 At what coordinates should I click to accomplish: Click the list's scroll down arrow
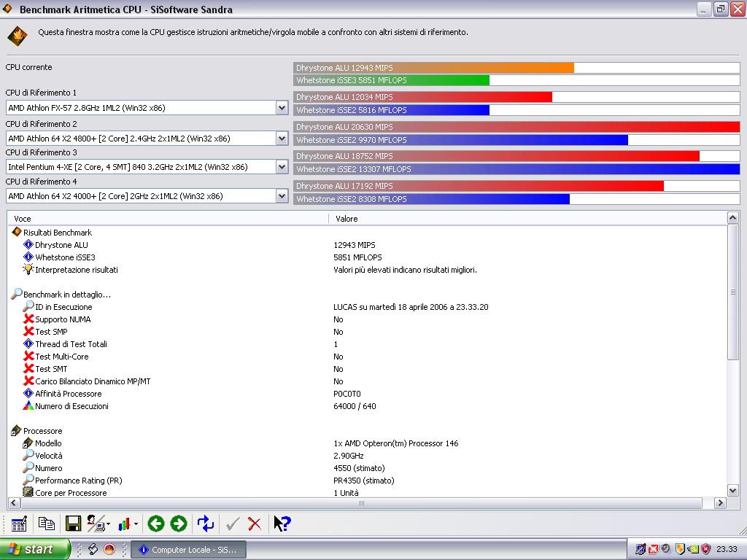point(732,491)
